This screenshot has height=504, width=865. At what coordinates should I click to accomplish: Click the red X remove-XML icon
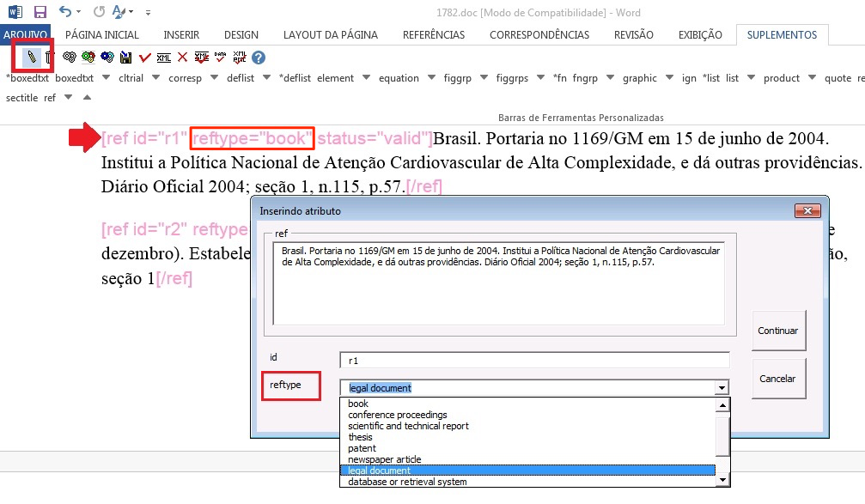pyautogui.click(x=181, y=58)
